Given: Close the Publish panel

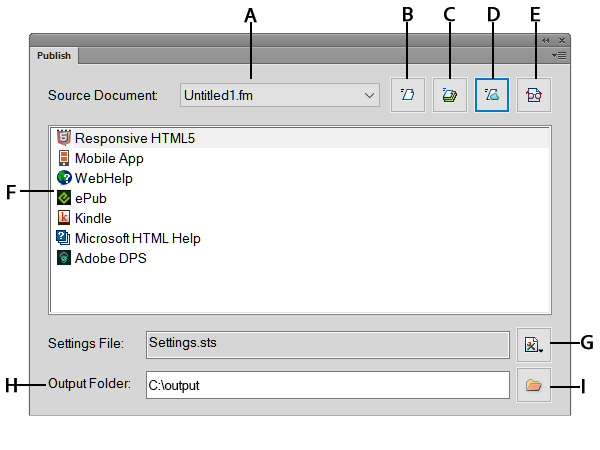Looking at the screenshot, I should pos(562,41).
